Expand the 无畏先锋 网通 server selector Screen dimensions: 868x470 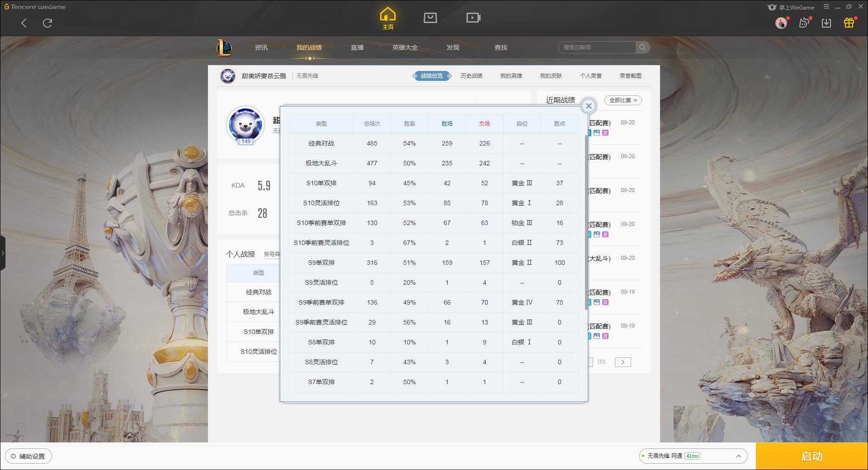click(693, 456)
